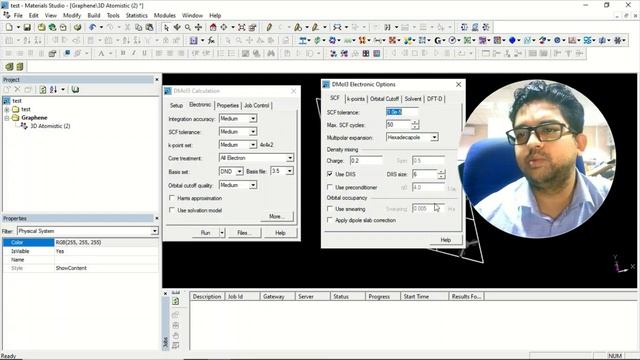Viewport: 640px width, 360px height.
Task: Open the Core treatment dropdown
Action: [290, 158]
